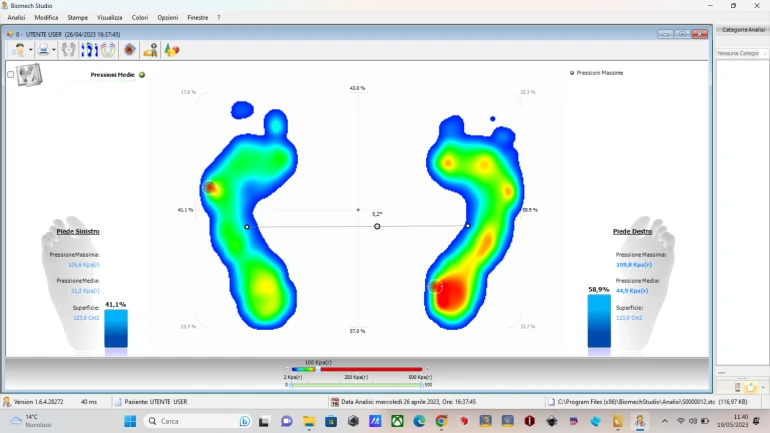Open the Visualizza menu
770x433 pixels.
pos(110,17)
